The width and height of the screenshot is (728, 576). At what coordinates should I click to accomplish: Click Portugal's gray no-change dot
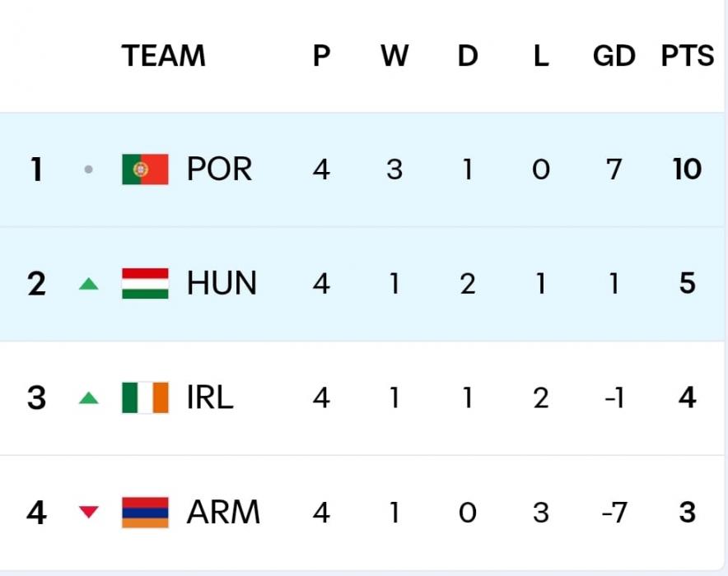point(88,170)
